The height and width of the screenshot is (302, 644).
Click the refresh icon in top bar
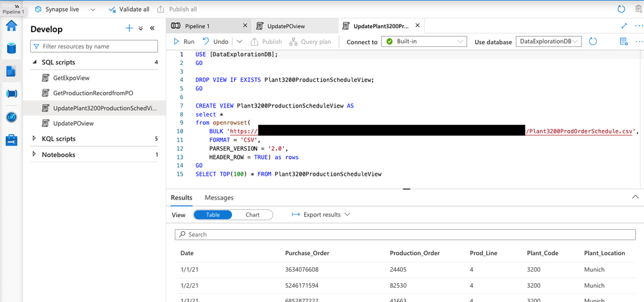click(621, 9)
